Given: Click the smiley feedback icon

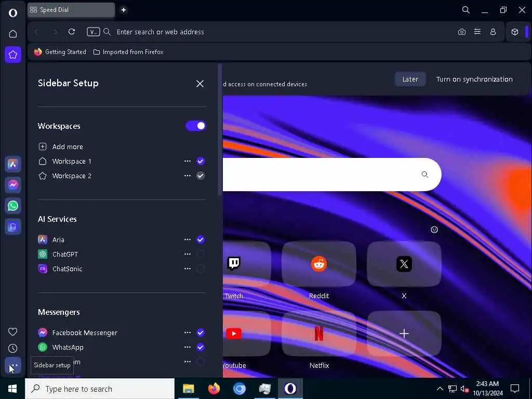Looking at the screenshot, I should click(434, 230).
